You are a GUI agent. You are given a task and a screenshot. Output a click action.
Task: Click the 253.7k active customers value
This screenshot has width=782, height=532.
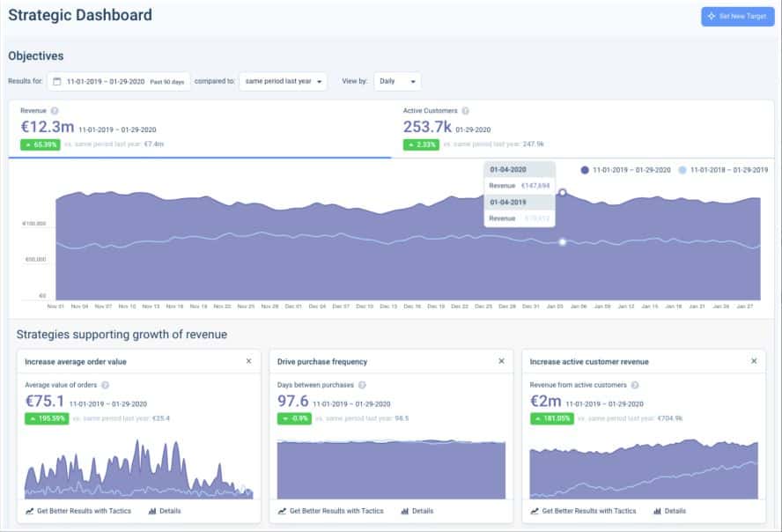pos(427,127)
